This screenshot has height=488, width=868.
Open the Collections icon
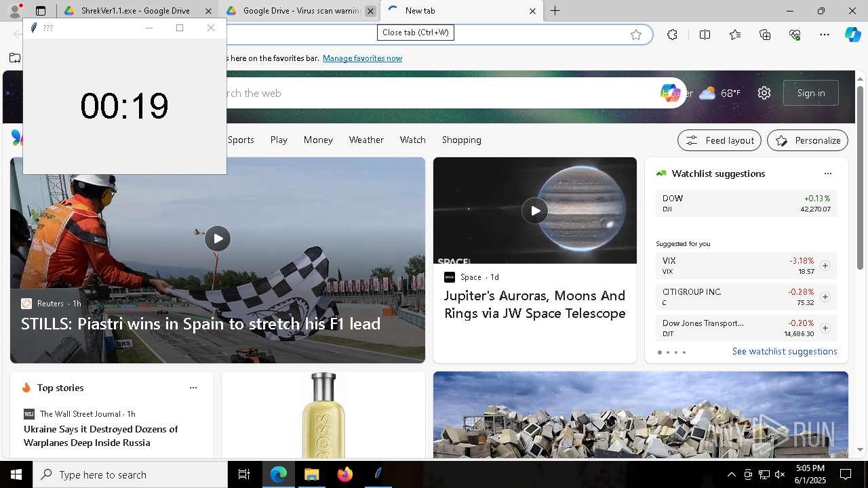(x=765, y=35)
